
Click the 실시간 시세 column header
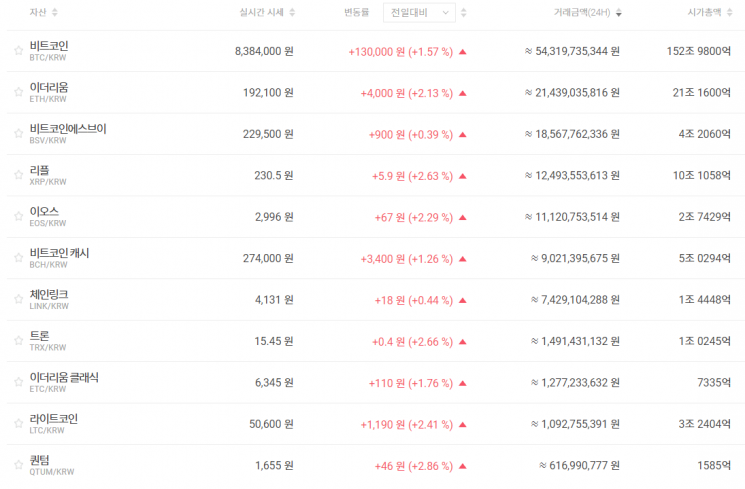261,12
